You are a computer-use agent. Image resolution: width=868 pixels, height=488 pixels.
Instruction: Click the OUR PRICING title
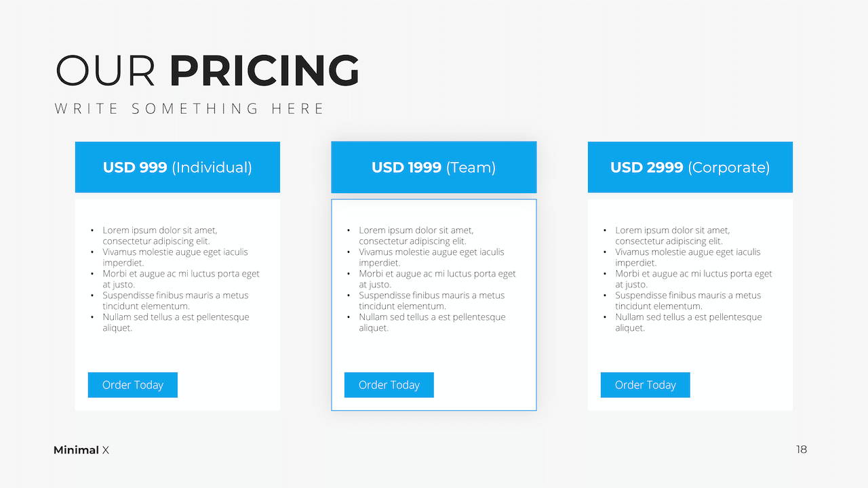pos(208,70)
